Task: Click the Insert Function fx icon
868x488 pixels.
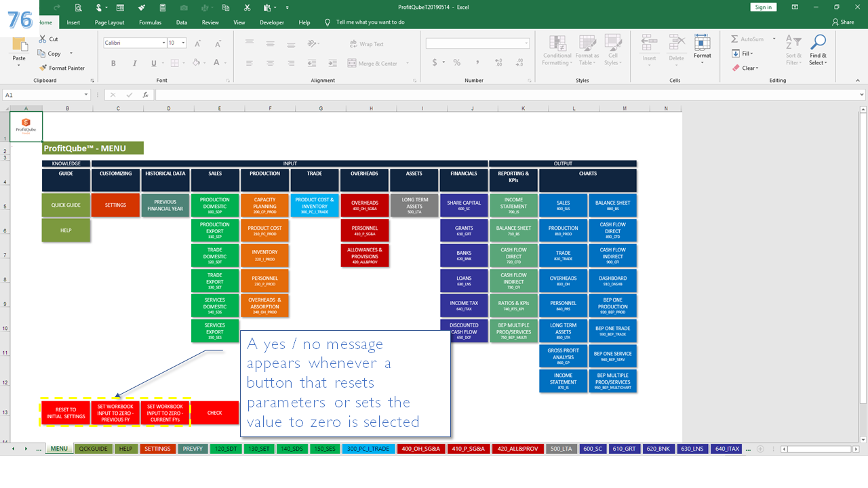Action: (145, 95)
